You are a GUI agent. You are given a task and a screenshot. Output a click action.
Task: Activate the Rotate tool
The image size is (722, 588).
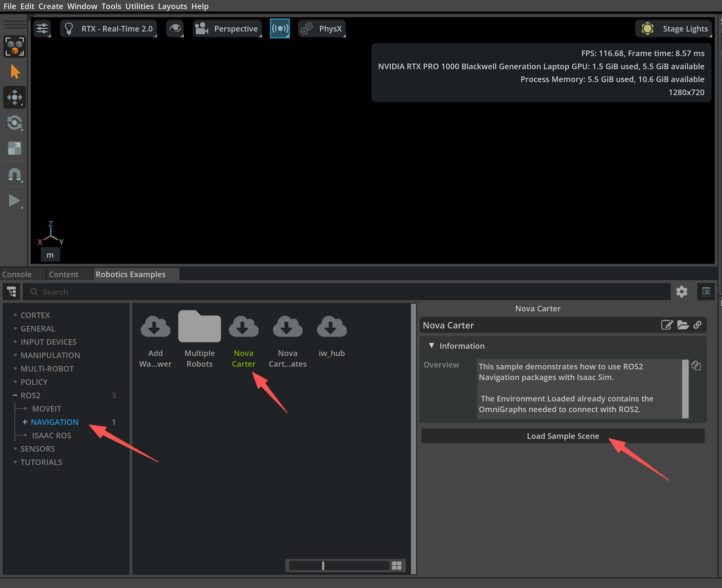[14, 123]
